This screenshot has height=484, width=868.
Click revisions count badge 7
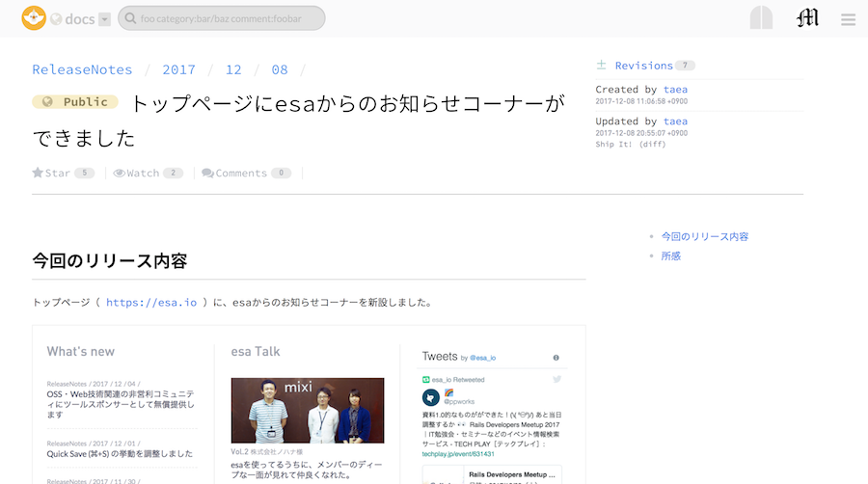(685, 66)
